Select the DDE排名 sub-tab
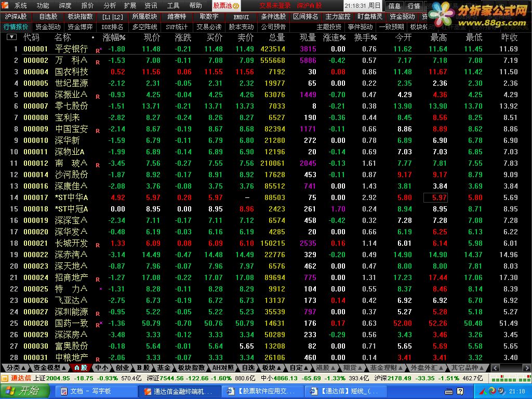 [112, 27]
